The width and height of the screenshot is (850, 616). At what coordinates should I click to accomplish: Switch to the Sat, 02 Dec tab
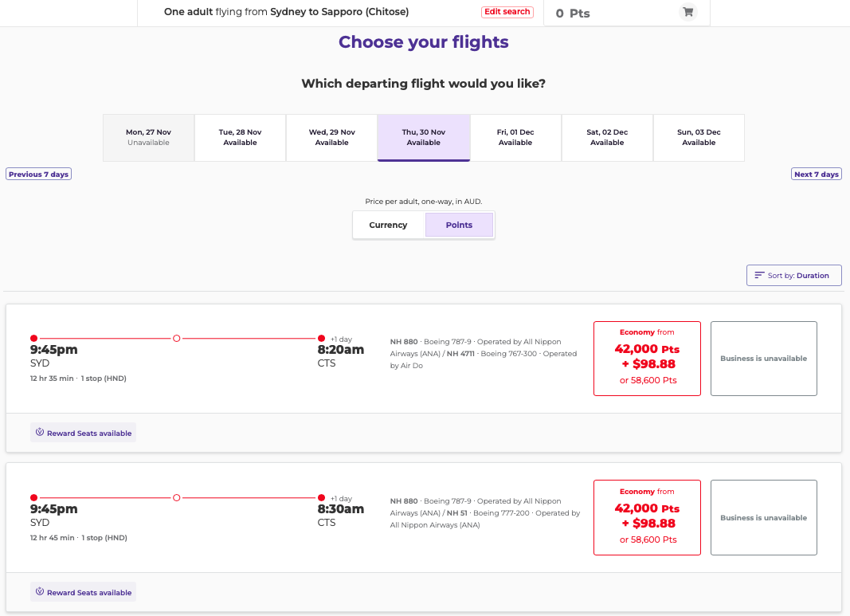click(x=607, y=137)
